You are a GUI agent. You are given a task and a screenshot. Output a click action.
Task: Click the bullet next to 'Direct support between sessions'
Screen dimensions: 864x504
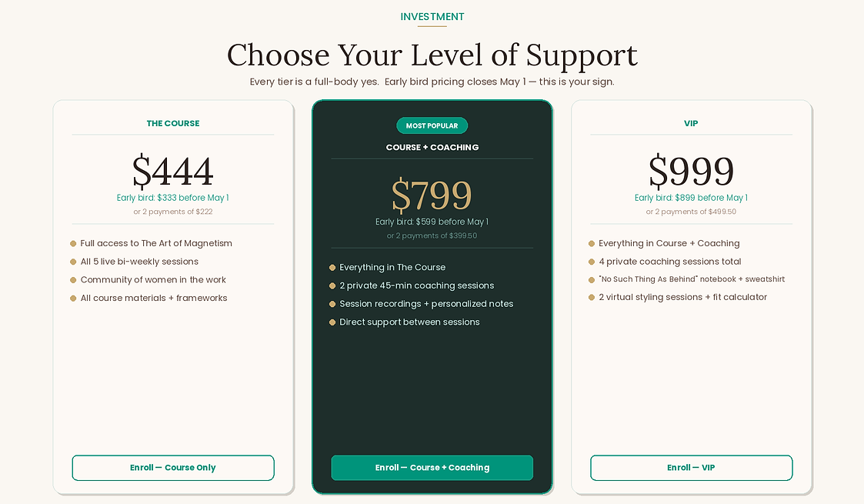click(332, 322)
